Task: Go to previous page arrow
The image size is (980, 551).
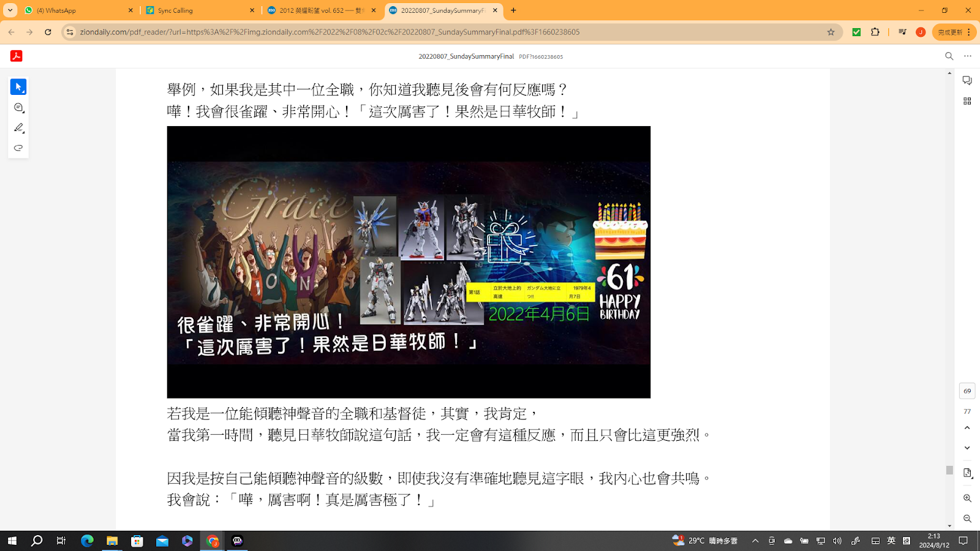Action: coord(967,428)
